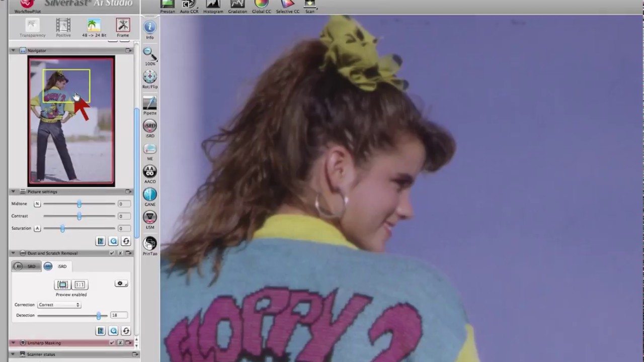The image size is (644, 362).
Task: Click preview magnifier in Dust and Scratch Removal
Action: click(113, 330)
